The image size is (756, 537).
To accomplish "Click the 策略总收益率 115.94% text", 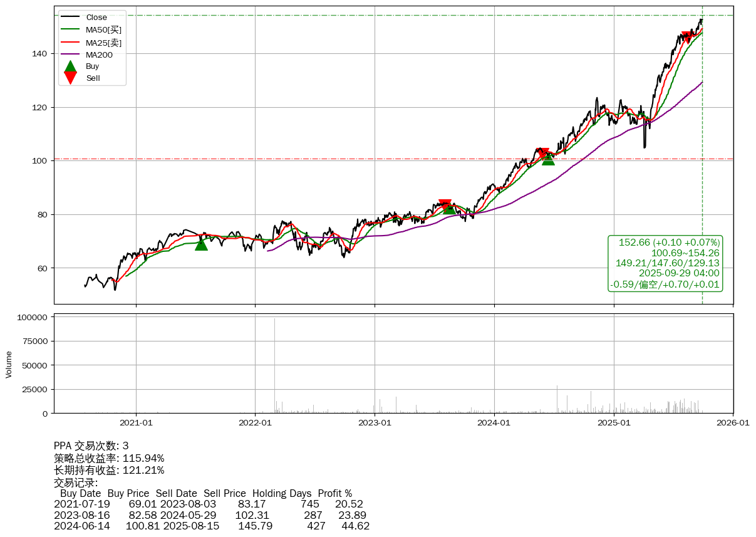I will pyautogui.click(x=109, y=458).
